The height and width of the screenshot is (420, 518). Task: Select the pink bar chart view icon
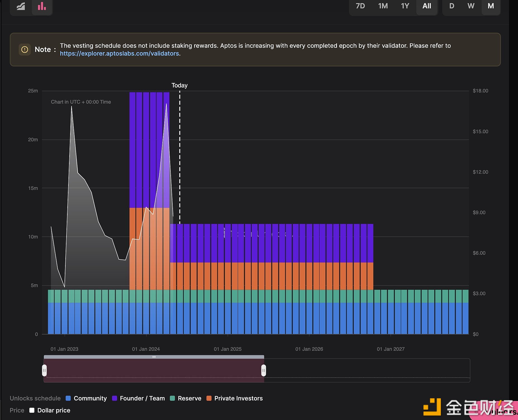(x=42, y=6)
